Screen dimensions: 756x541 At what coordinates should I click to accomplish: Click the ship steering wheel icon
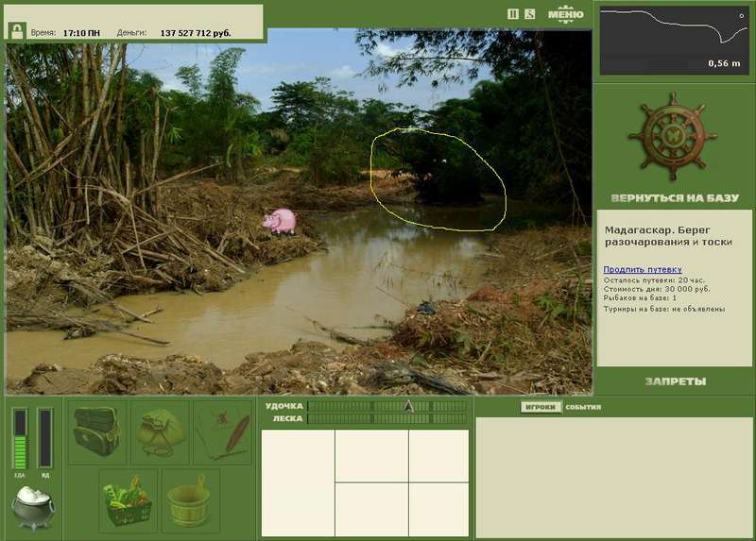pos(674,137)
